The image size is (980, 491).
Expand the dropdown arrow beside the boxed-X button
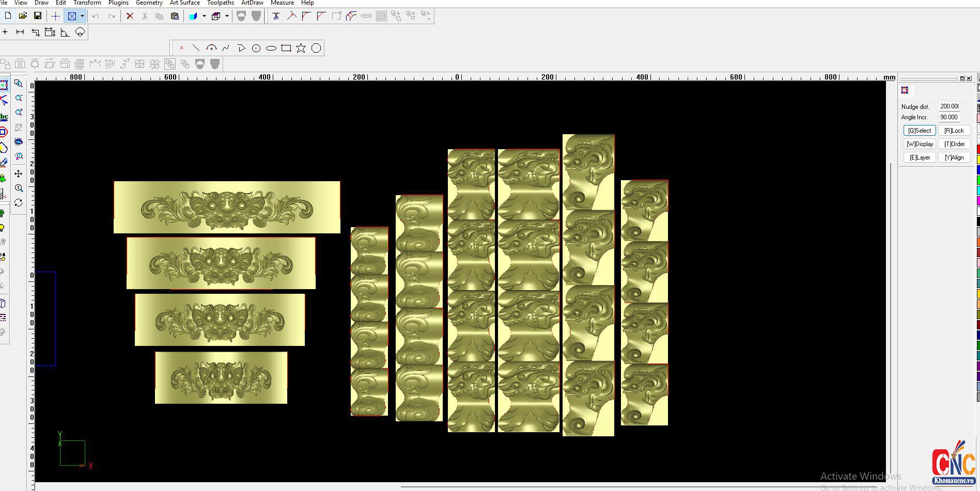82,16
